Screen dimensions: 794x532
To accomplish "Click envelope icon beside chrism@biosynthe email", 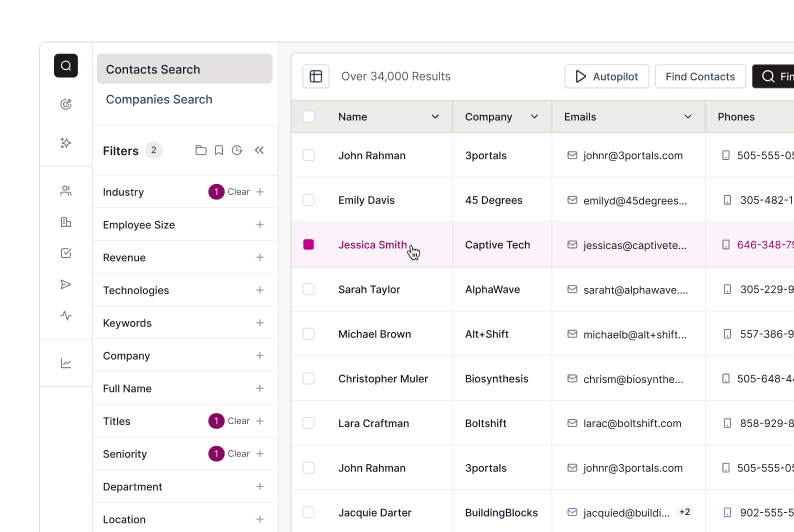I will coord(572,379).
